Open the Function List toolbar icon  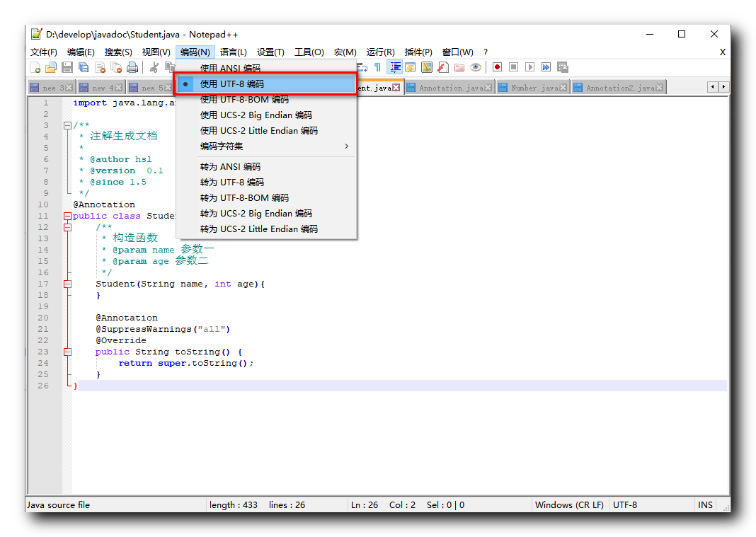click(x=443, y=67)
